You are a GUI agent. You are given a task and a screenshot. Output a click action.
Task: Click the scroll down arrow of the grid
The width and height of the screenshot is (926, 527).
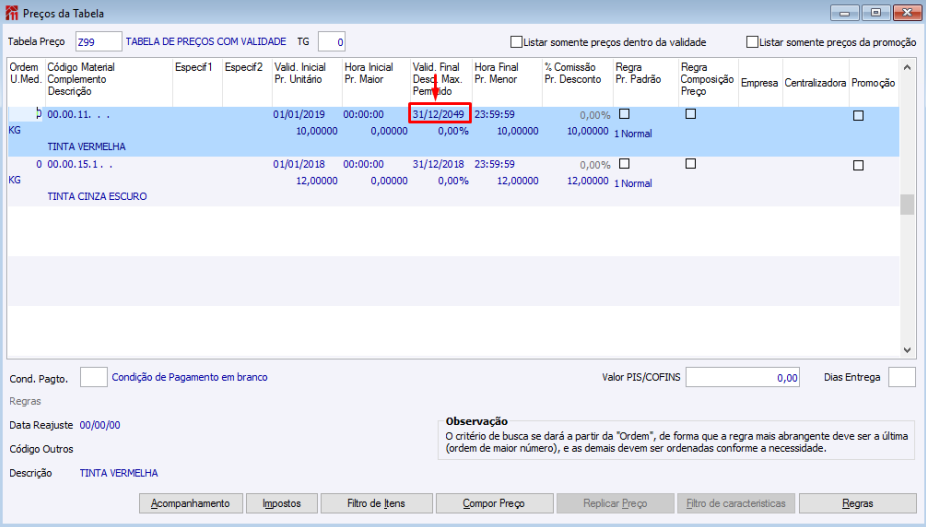click(908, 350)
